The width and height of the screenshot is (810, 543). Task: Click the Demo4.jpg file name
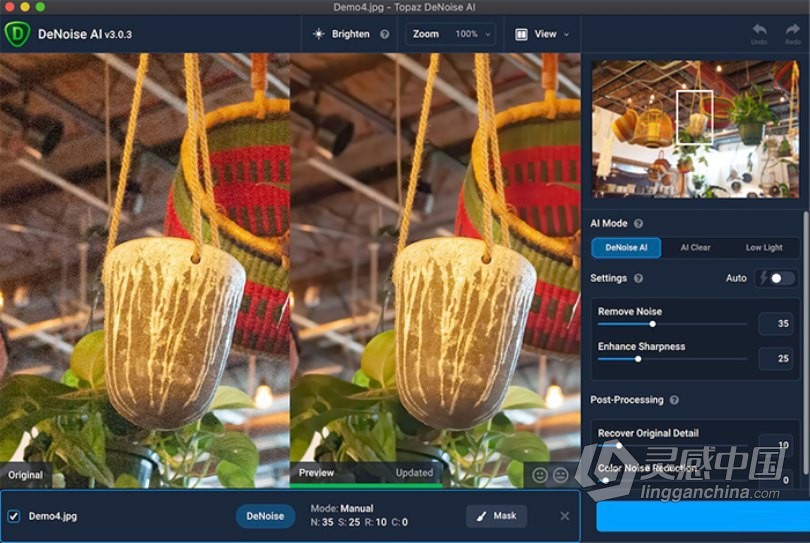53,516
